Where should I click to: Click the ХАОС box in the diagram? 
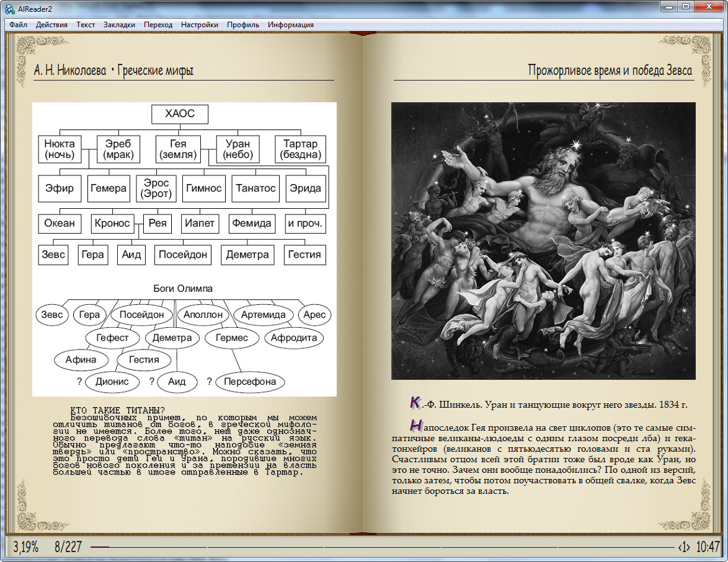[x=180, y=113]
